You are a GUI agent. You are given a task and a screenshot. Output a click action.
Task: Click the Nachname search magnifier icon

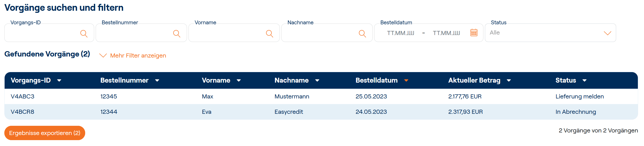point(362,33)
